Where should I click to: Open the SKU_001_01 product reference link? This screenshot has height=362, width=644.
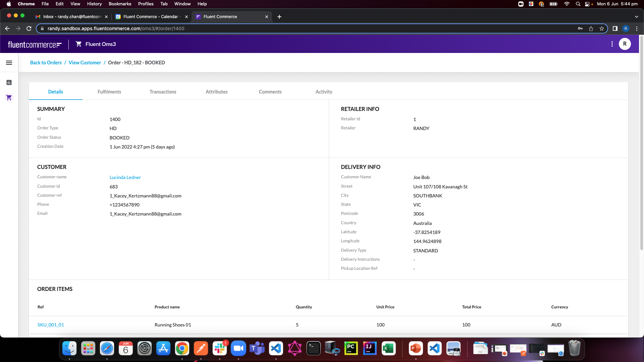click(50, 324)
